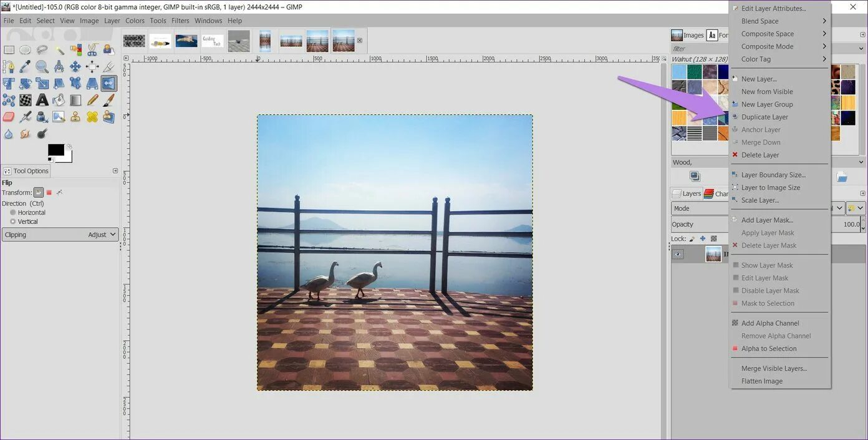
Task: Select the Gradient tool
Action: click(x=75, y=100)
